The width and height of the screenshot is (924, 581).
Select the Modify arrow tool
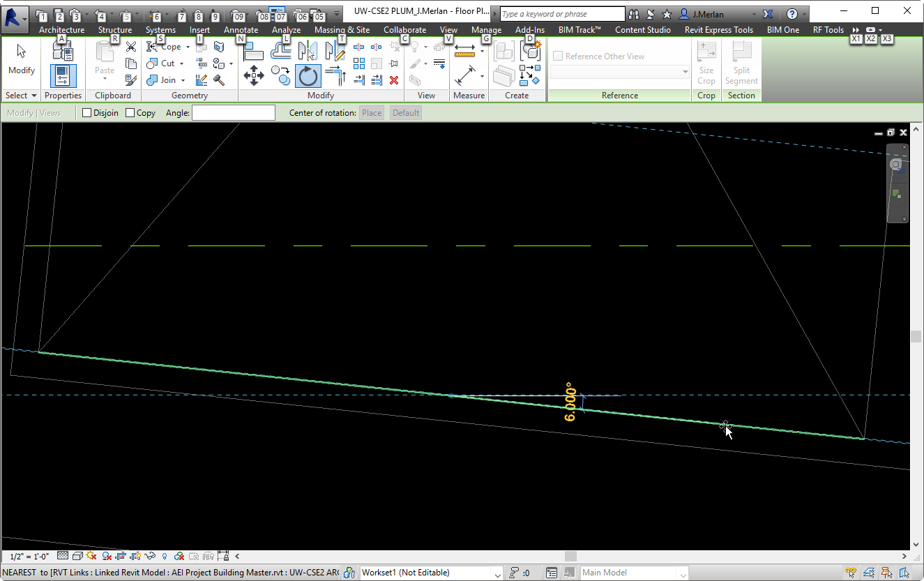[22, 59]
